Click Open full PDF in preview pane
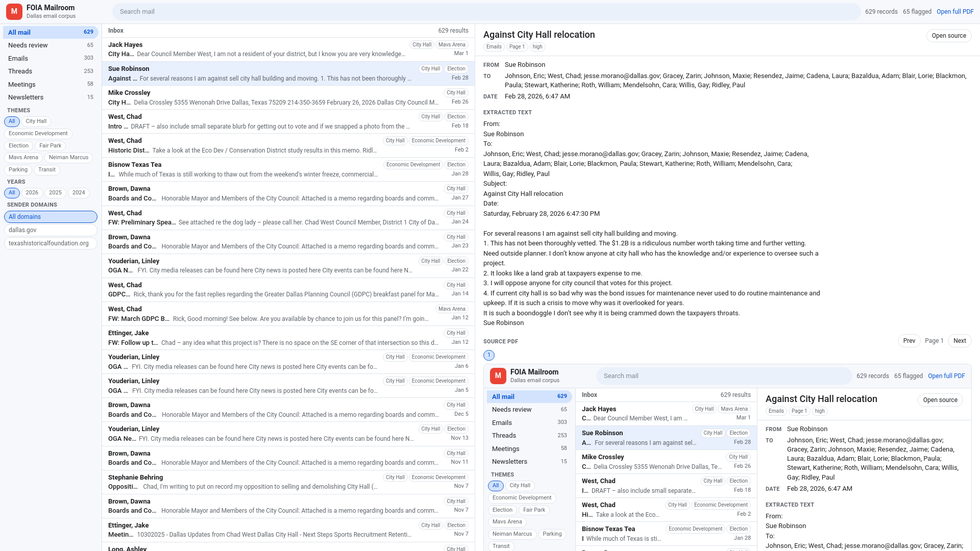The height and width of the screenshot is (551, 980). click(x=946, y=376)
